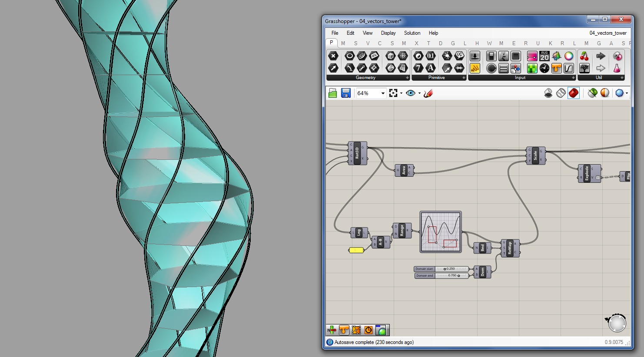Choose the Graph Mapper icon in Input panel
The height and width of the screenshot is (357, 644).
click(569, 68)
